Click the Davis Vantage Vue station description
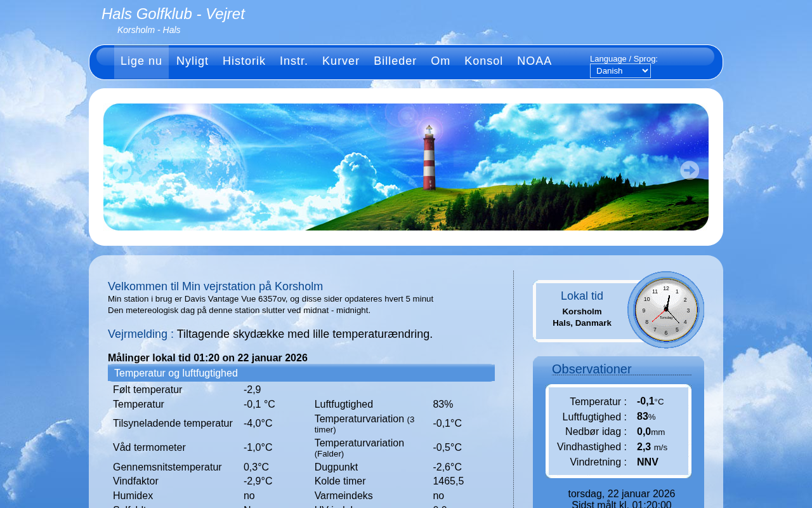 point(270,299)
